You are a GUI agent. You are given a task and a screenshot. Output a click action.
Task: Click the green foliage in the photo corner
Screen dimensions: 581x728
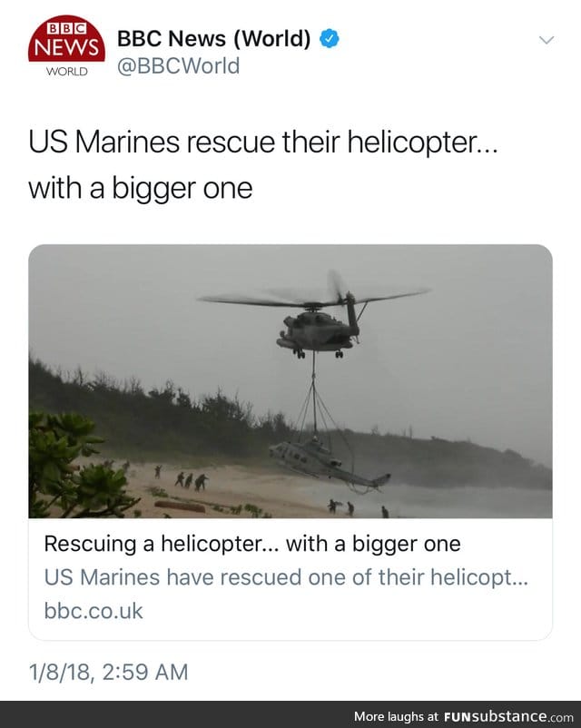pyautogui.click(x=76, y=464)
